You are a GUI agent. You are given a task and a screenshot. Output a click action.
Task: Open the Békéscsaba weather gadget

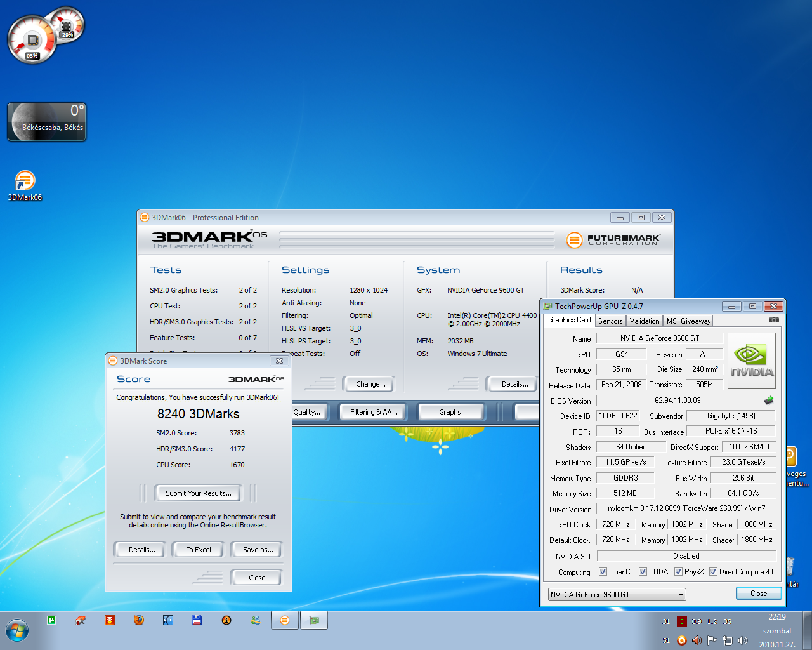tap(47, 122)
